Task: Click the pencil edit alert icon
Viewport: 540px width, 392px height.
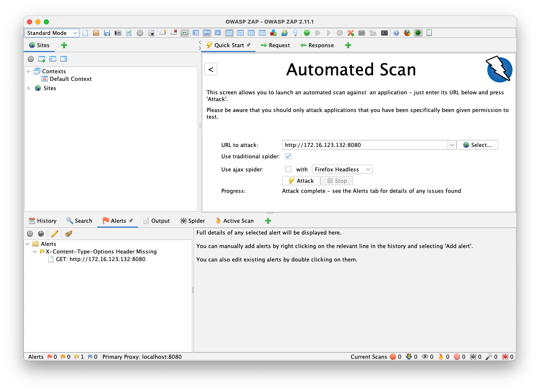Action: pos(54,234)
